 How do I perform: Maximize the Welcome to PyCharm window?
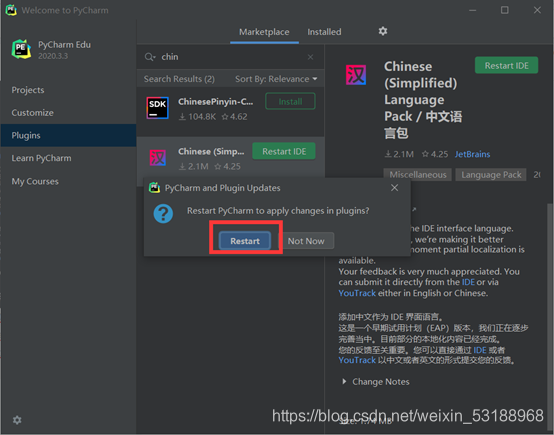(x=505, y=10)
